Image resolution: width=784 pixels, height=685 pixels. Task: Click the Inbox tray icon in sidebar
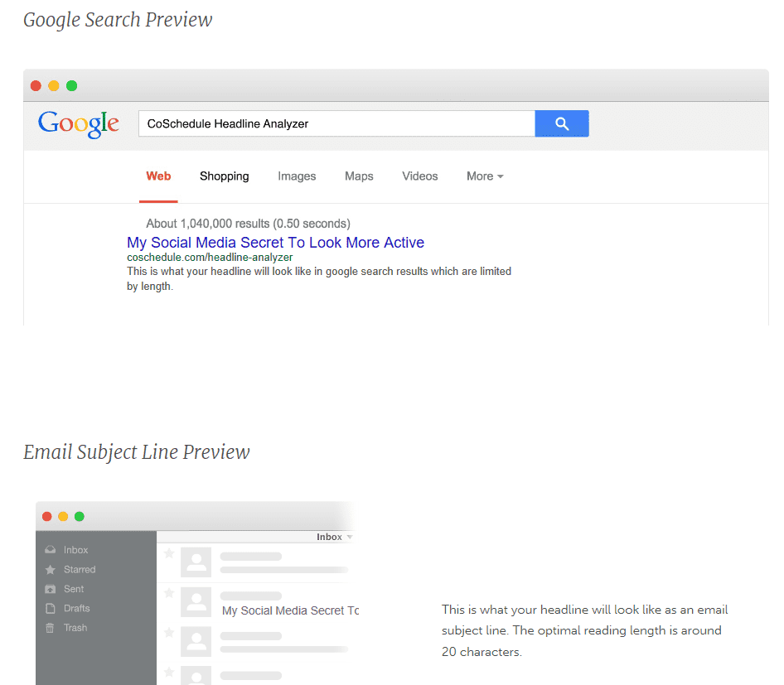point(50,550)
